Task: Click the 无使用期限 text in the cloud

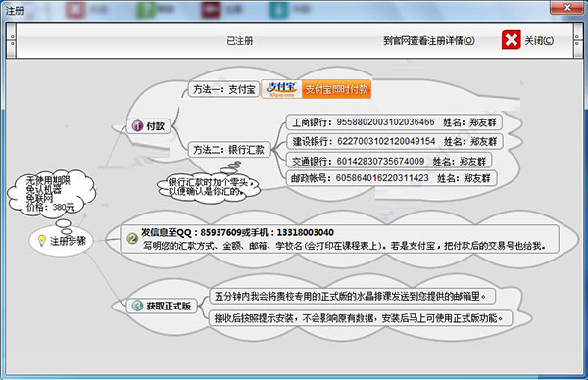Action: pos(48,180)
